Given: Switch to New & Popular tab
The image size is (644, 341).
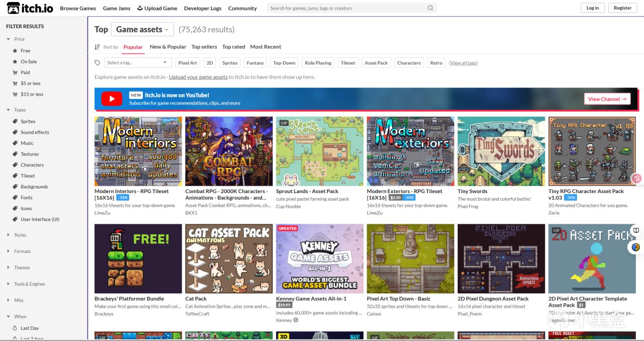Looking at the screenshot, I should [x=168, y=47].
